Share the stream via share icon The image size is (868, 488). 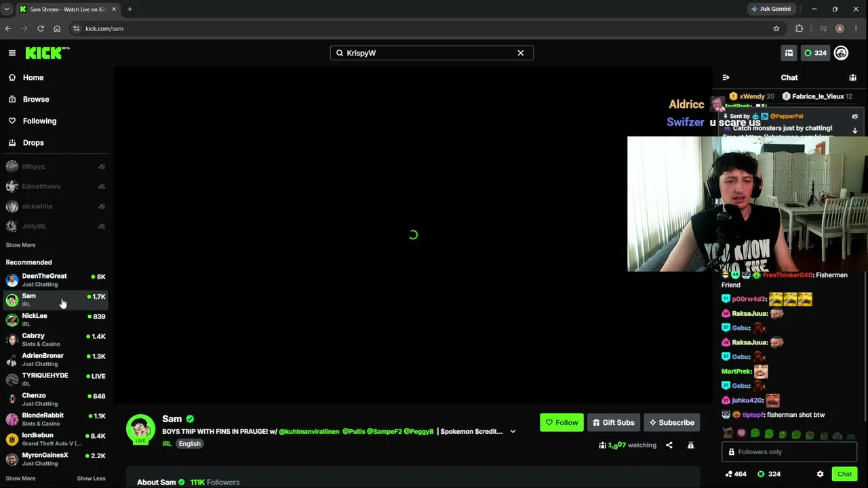pos(669,445)
